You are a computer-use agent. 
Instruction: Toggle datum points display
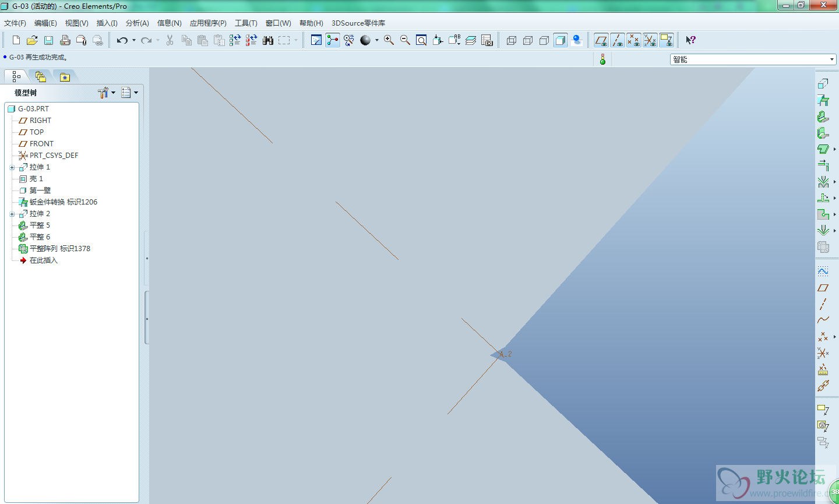pos(634,40)
